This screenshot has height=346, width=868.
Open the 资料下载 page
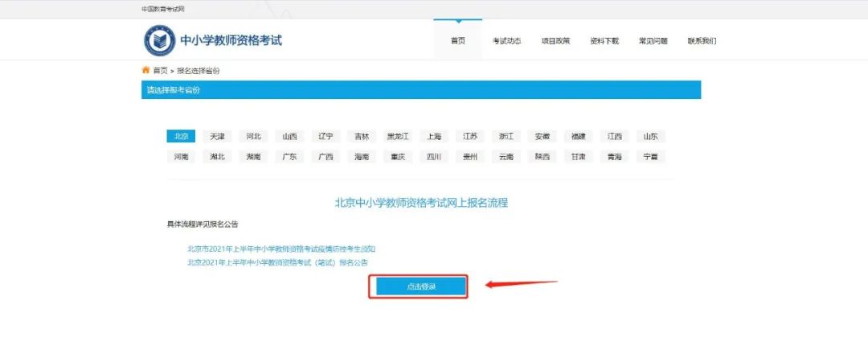point(604,41)
